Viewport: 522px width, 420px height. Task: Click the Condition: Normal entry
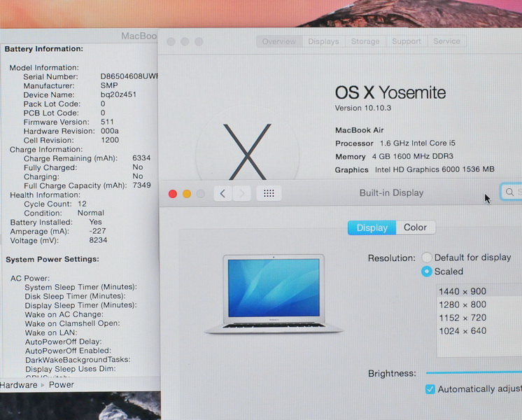click(x=64, y=213)
